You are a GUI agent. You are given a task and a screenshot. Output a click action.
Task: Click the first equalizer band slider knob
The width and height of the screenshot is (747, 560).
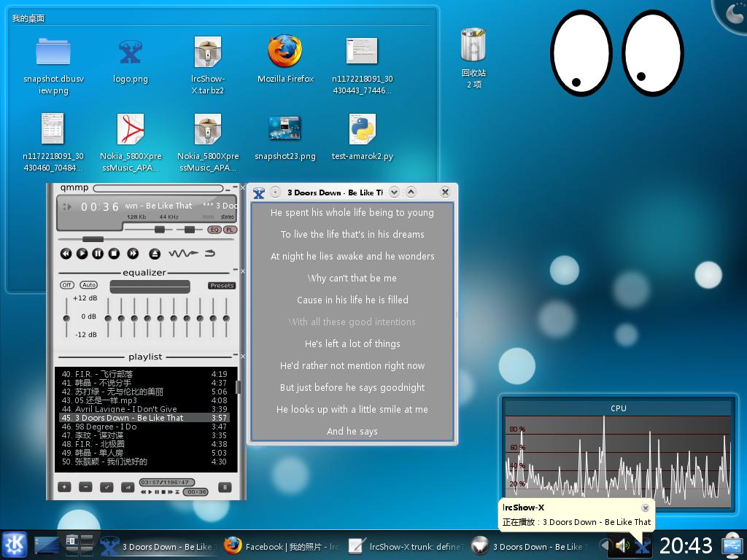pos(108,318)
